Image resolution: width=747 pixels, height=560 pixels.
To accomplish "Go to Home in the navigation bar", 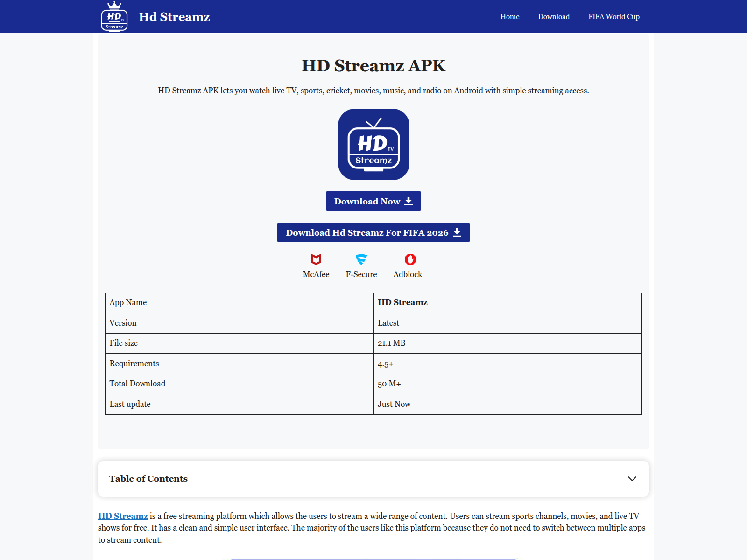I will [x=510, y=17].
